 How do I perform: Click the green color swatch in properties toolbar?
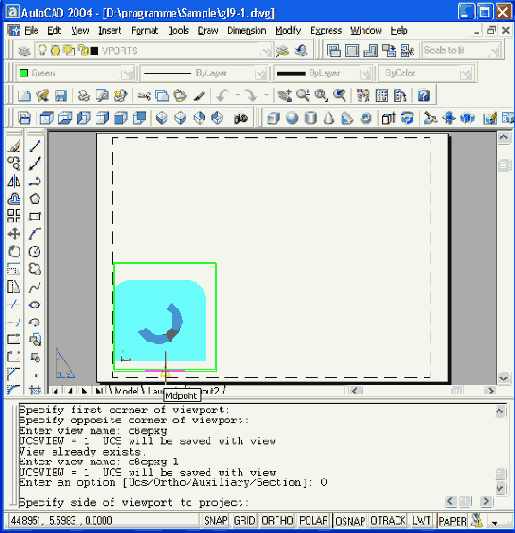point(24,73)
